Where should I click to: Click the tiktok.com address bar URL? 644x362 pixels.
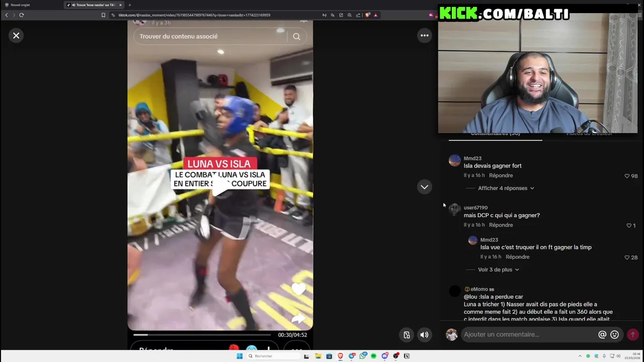pyautogui.click(x=194, y=15)
